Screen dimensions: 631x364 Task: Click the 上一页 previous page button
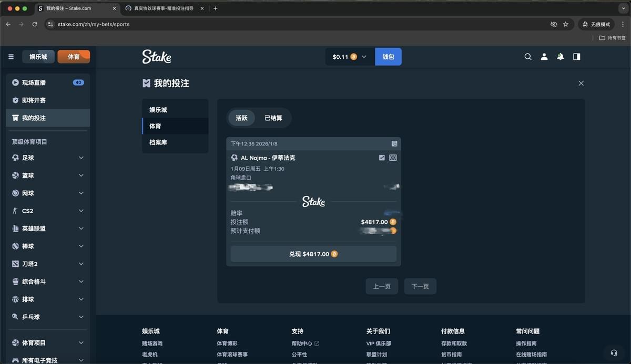[382, 286]
